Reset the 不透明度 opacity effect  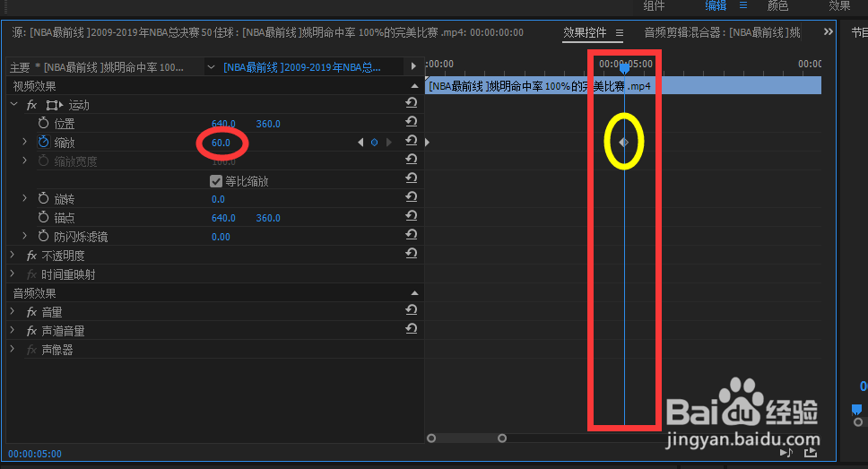(412, 254)
